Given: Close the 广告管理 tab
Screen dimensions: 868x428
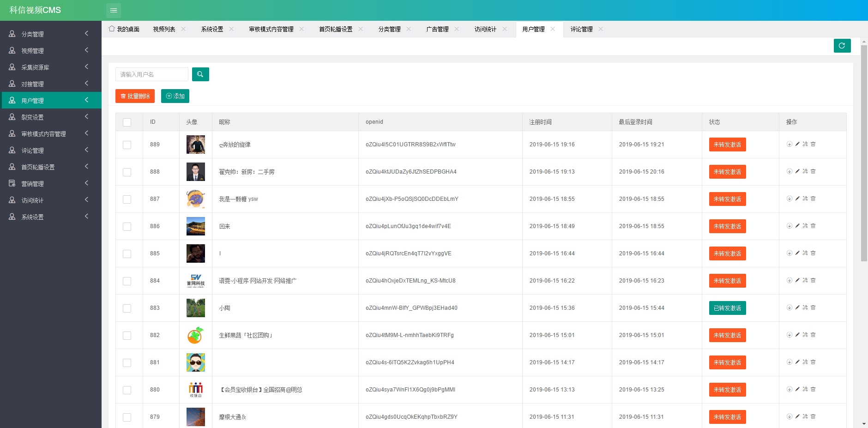Looking at the screenshot, I should point(457,29).
